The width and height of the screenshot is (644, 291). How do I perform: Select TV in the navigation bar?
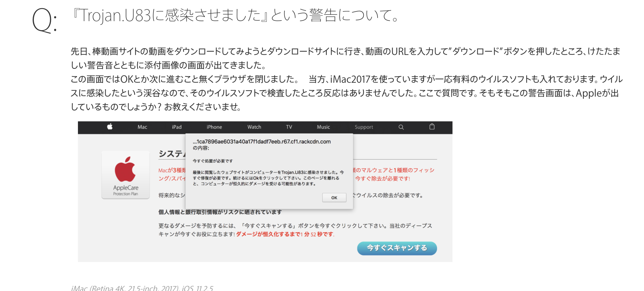pyautogui.click(x=289, y=127)
